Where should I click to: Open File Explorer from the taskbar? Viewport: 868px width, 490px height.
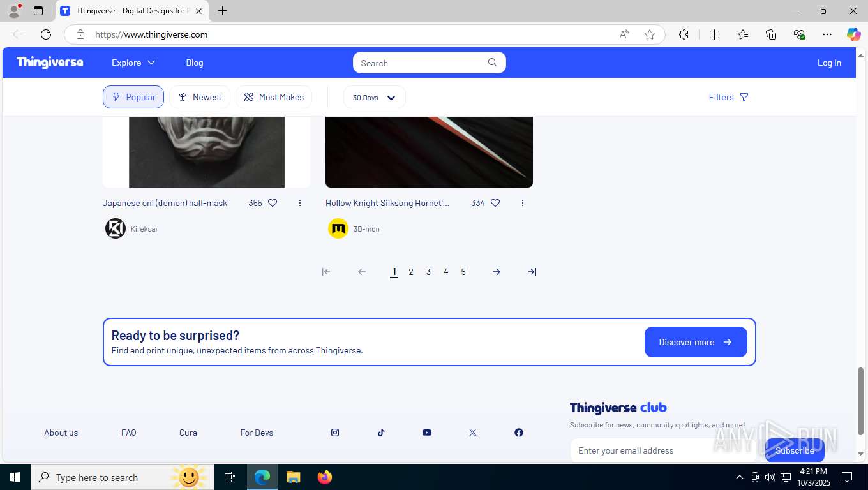pos(293,477)
